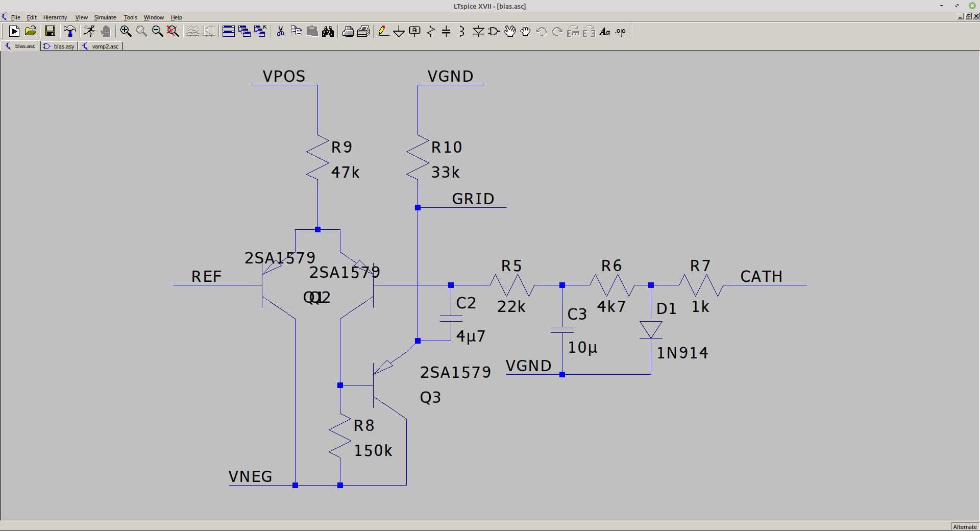Select the 47k value text
The image size is (980, 531).
pyautogui.click(x=345, y=172)
